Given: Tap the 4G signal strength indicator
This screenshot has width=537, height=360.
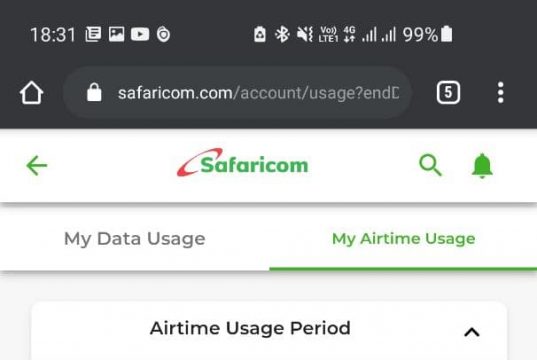Looking at the screenshot, I should click(x=349, y=34).
